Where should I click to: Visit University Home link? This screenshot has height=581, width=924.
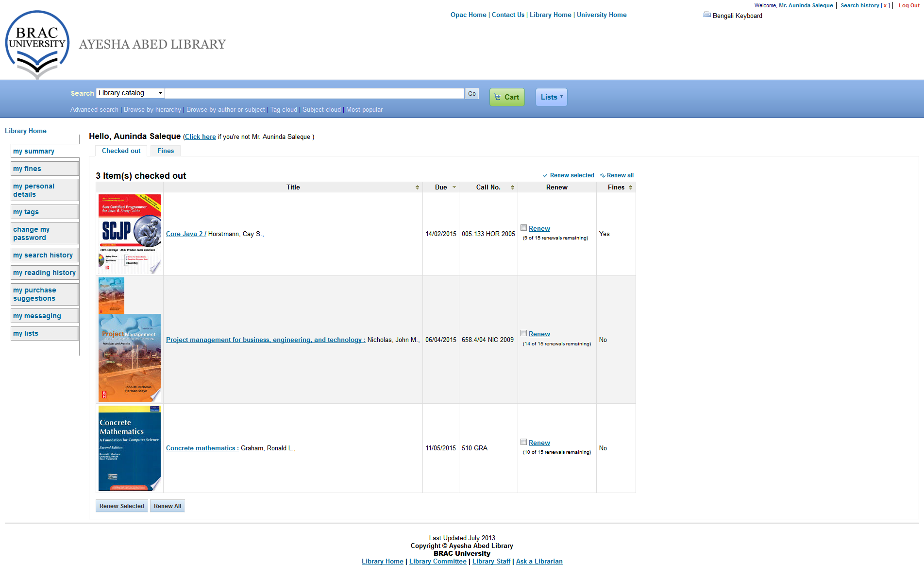pos(602,15)
